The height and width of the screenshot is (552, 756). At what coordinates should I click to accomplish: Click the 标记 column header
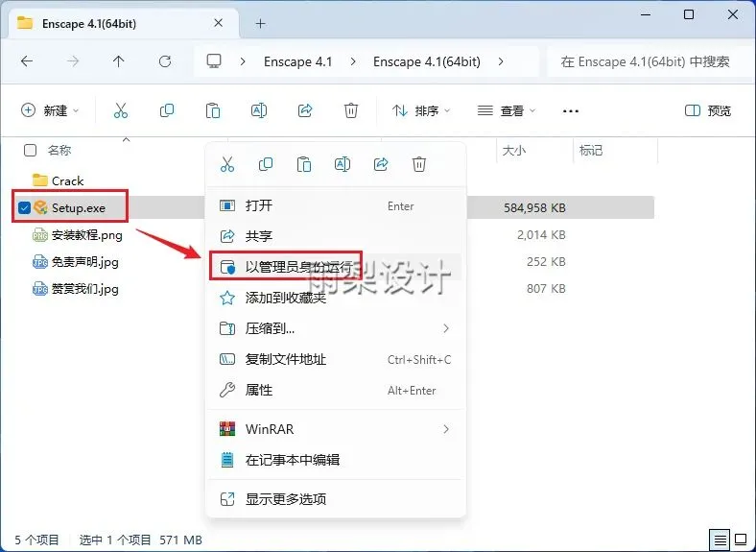coord(591,151)
